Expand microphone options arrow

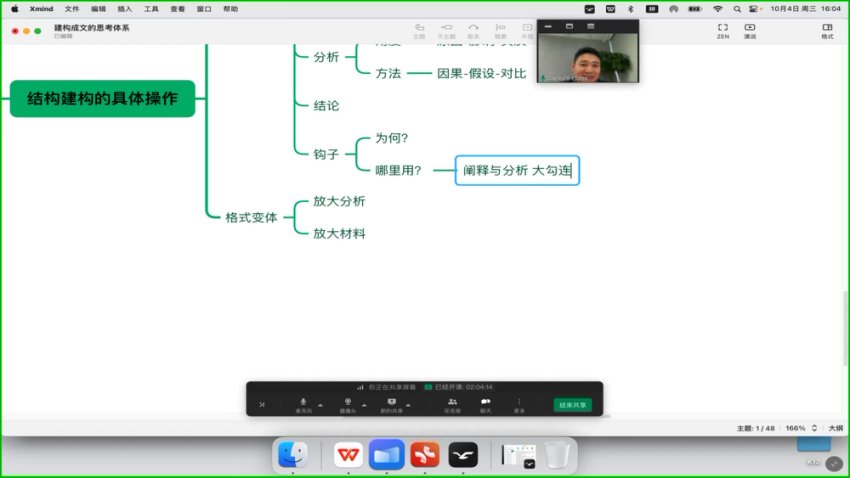pyautogui.click(x=320, y=405)
